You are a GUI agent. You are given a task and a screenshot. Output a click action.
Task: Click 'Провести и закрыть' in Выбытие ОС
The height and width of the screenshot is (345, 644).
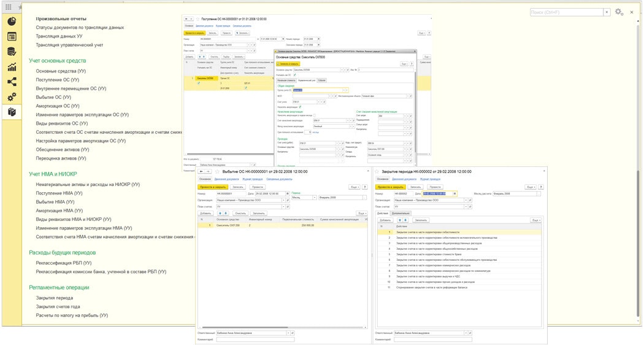tap(212, 187)
